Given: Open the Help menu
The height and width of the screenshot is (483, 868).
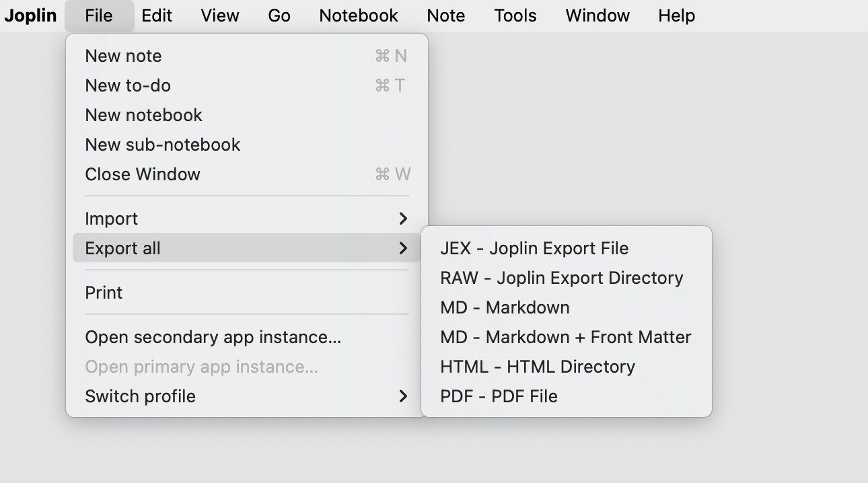Looking at the screenshot, I should (x=676, y=15).
